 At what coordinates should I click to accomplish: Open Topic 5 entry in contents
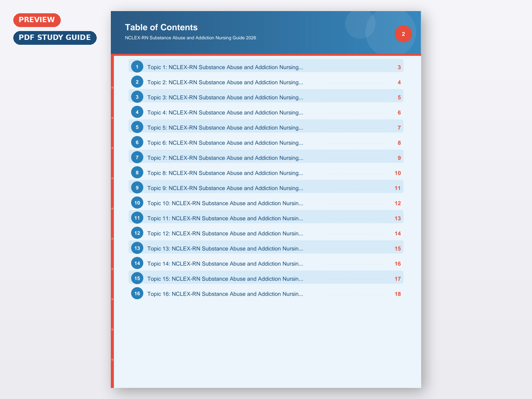(225, 128)
